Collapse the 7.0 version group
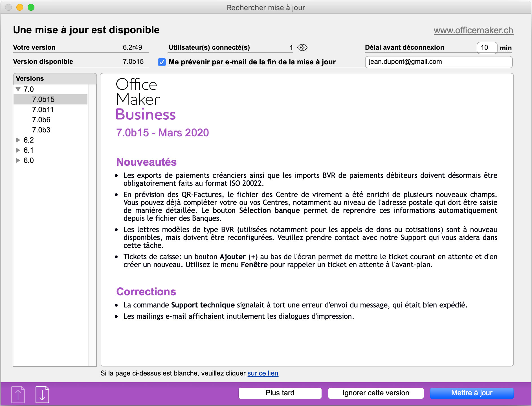532x406 pixels. (18, 89)
